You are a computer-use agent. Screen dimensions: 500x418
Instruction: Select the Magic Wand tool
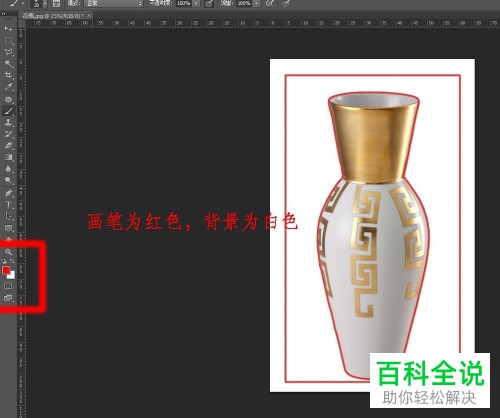coord(8,63)
